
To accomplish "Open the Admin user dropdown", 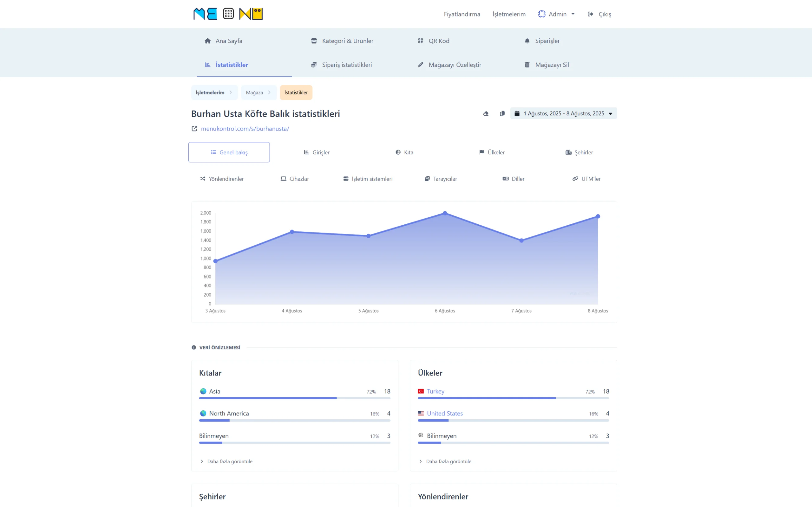I will [557, 14].
